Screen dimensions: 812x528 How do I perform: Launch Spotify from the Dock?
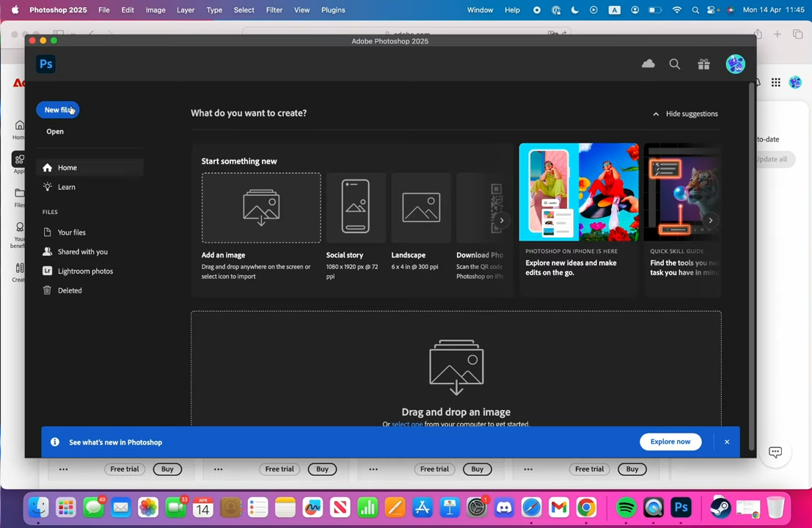626,507
